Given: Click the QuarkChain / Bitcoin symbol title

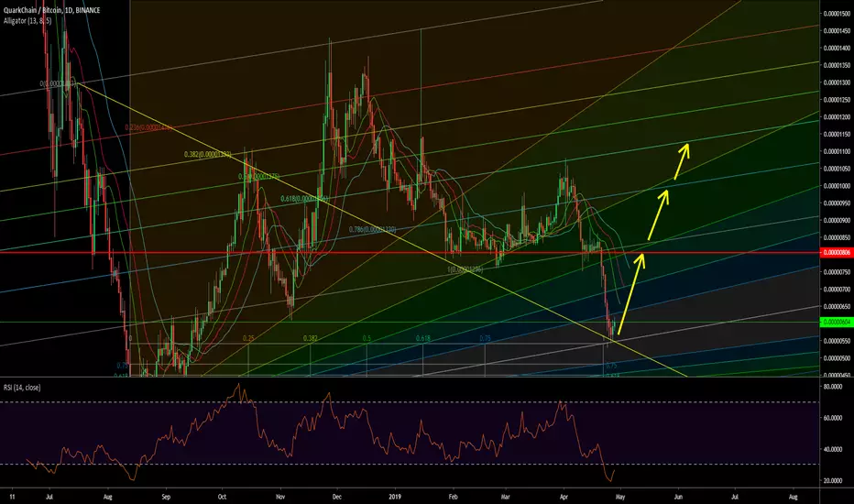Looking at the screenshot, I should coord(51,10).
